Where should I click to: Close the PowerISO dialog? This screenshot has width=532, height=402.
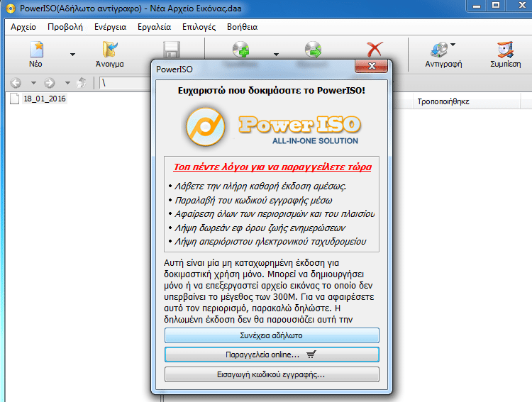point(371,66)
